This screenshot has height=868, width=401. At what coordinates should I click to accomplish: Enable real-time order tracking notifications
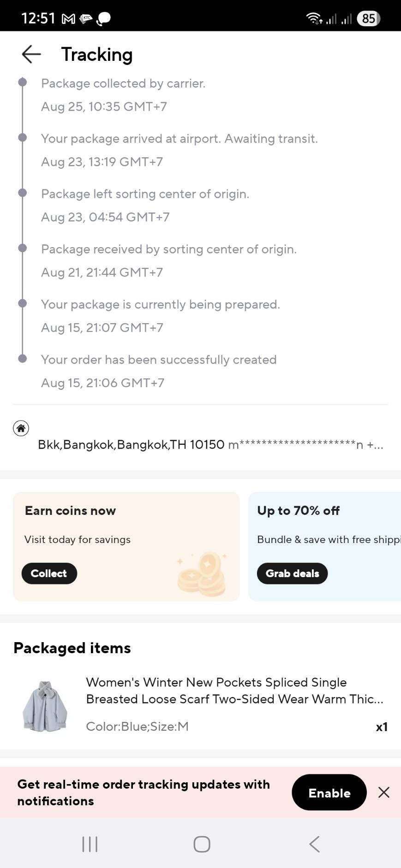point(329,792)
